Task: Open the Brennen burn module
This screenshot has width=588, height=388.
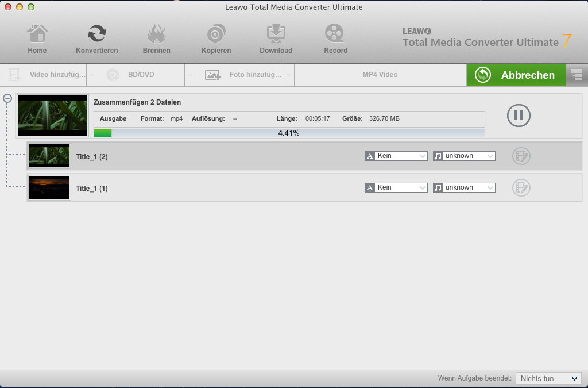Action: [156, 39]
